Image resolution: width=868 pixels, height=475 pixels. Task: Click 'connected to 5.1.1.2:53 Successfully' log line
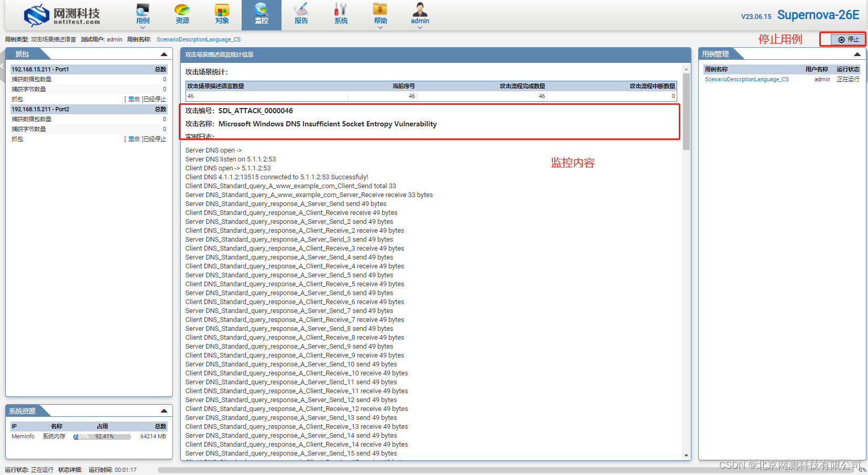tap(277, 177)
